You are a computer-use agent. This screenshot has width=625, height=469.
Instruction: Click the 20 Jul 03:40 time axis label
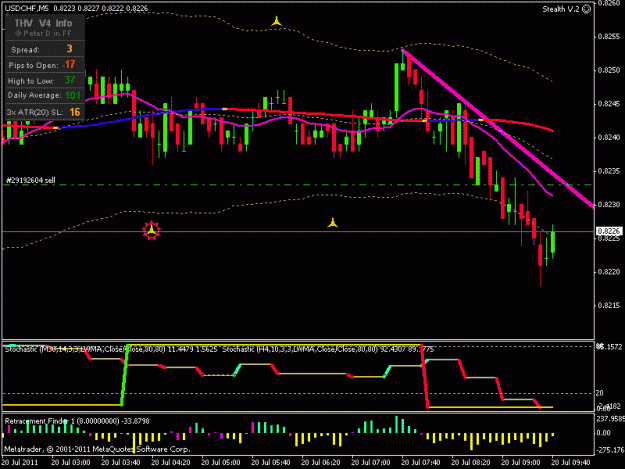pos(120,463)
